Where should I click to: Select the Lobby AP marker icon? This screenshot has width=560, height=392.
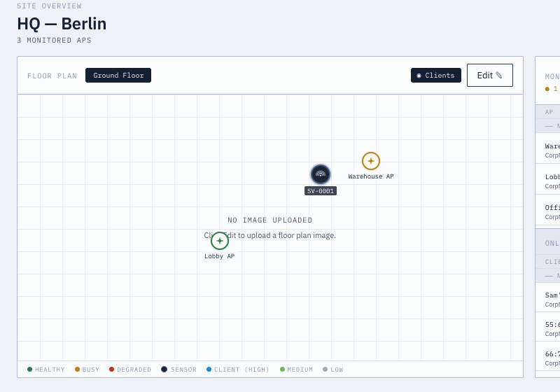click(220, 241)
